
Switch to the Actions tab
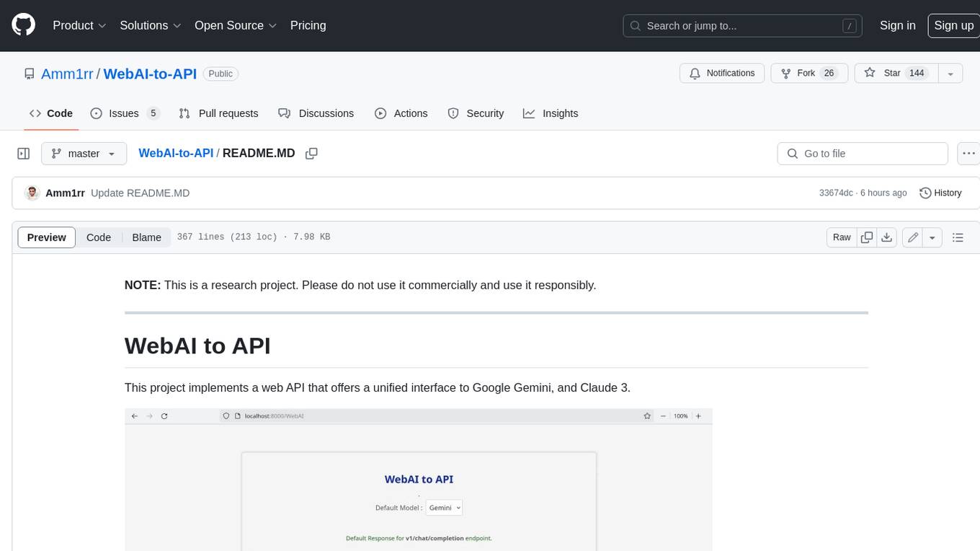[x=401, y=113]
